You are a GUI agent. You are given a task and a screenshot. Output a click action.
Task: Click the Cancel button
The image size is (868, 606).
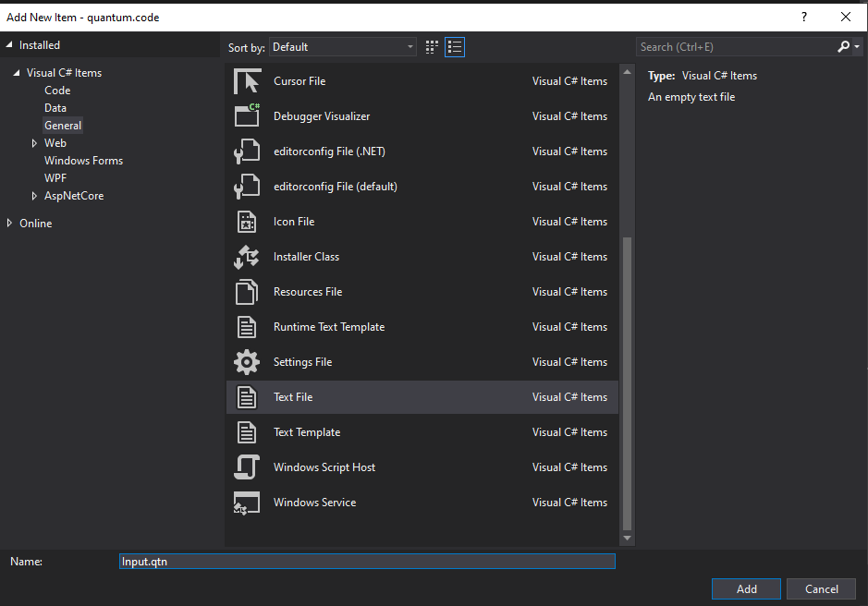coord(821,589)
